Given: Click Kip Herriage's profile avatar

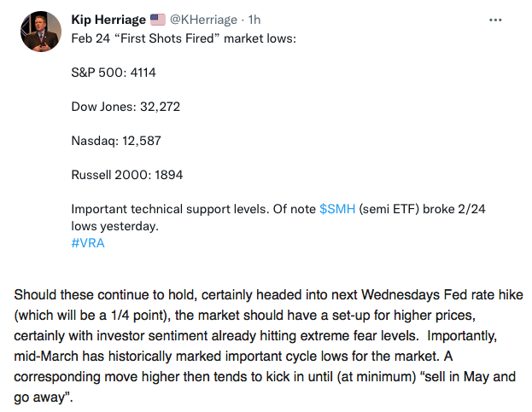Looking at the screenshot, I should click(x=41, y=32).
